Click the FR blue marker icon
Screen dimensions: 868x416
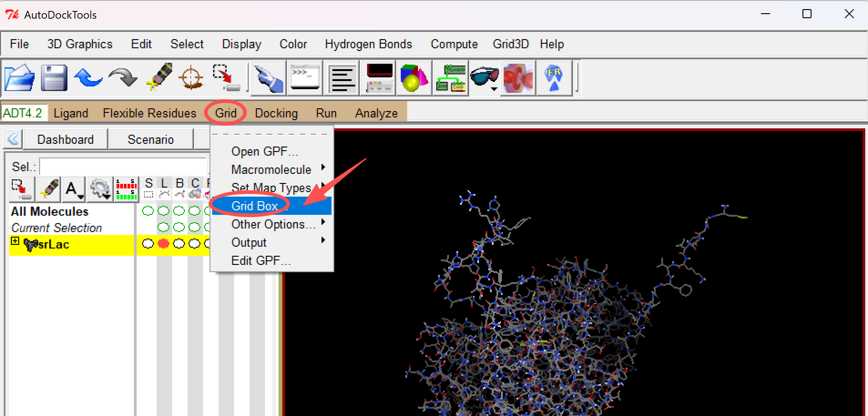pos(554,78)
